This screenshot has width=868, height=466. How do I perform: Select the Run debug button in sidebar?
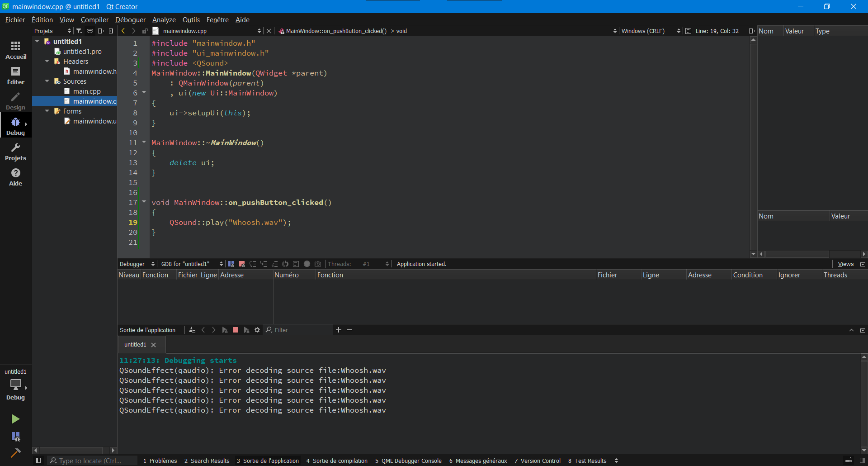pyautogui.click(x=15, y=419)
